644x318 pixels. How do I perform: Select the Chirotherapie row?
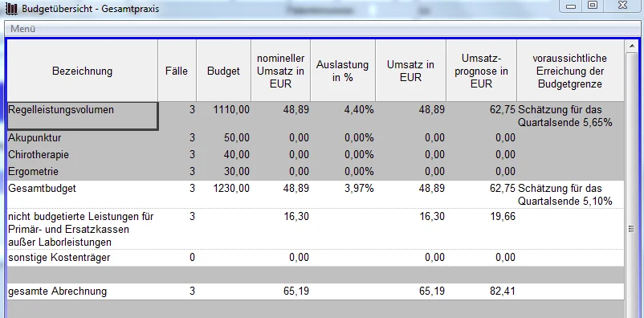[x=316, y=154]
